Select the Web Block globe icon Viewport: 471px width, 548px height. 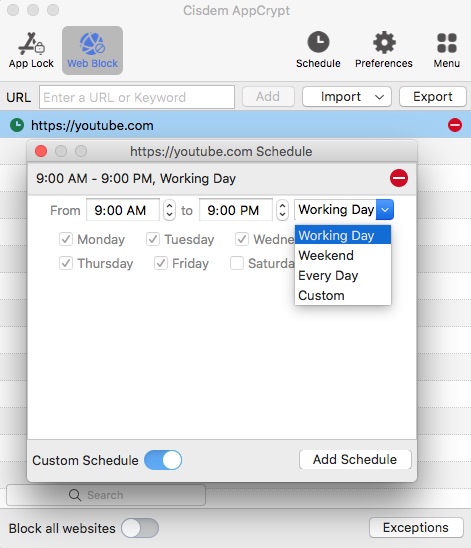pos(92,44)
